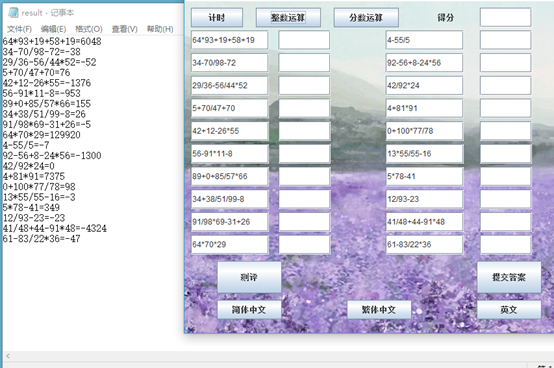This screenshot has height=368, width=554.
Task: Click the question box showing 61-83/22*36
Action: [x=424, y=244]
